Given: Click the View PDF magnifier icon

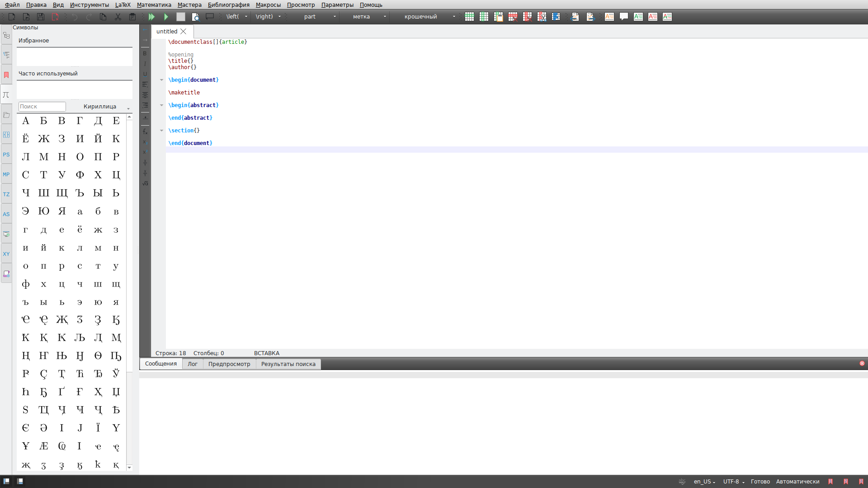Looking at the screenshot, I should [x=195, y=17].
